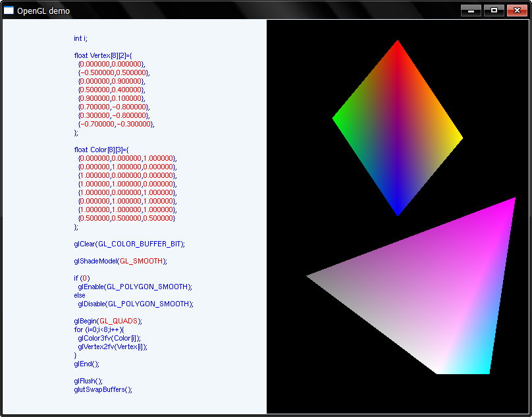Click the 0.100000 vertex coordinate
Viewport: 532px width, 417px height.
point(126,98)
